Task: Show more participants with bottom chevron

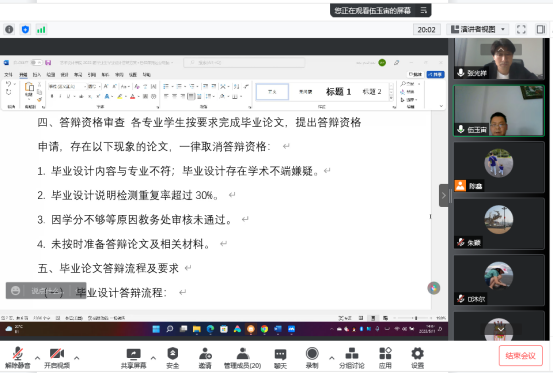Action: pyautogui.click(x=500, y=329)
